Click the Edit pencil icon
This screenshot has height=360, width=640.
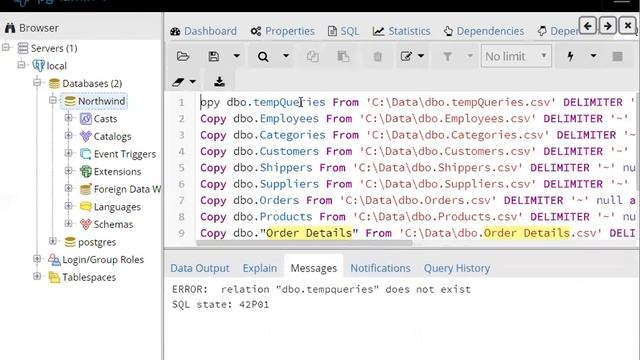click(x=406, y=56)
